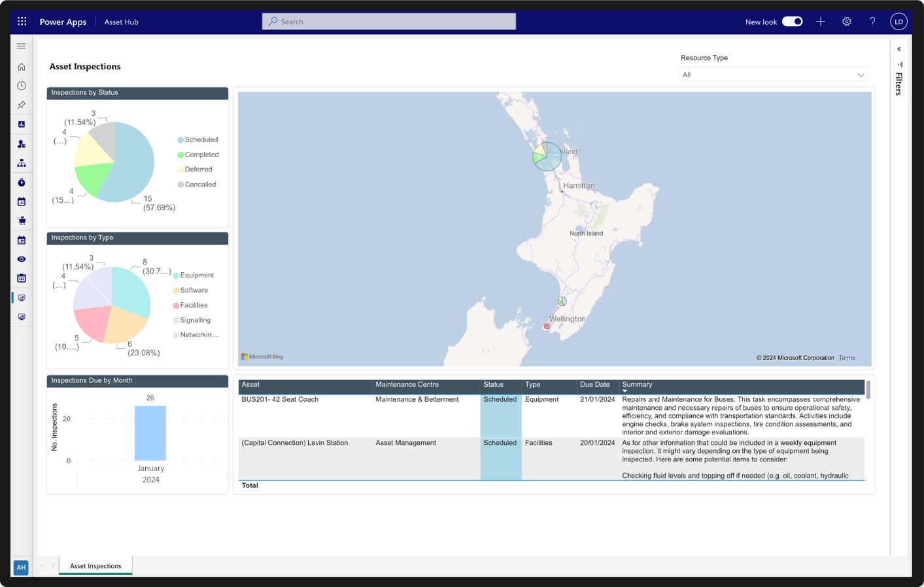Click the previous report page arrow

pyautogui.click(x=43, y=566)
